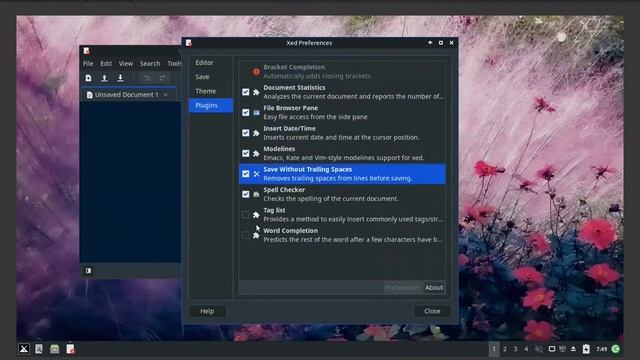This screenshot has width=640, height=360.
Task: Click the Xed Preferences title bar app icon
Action: [189, 43]
